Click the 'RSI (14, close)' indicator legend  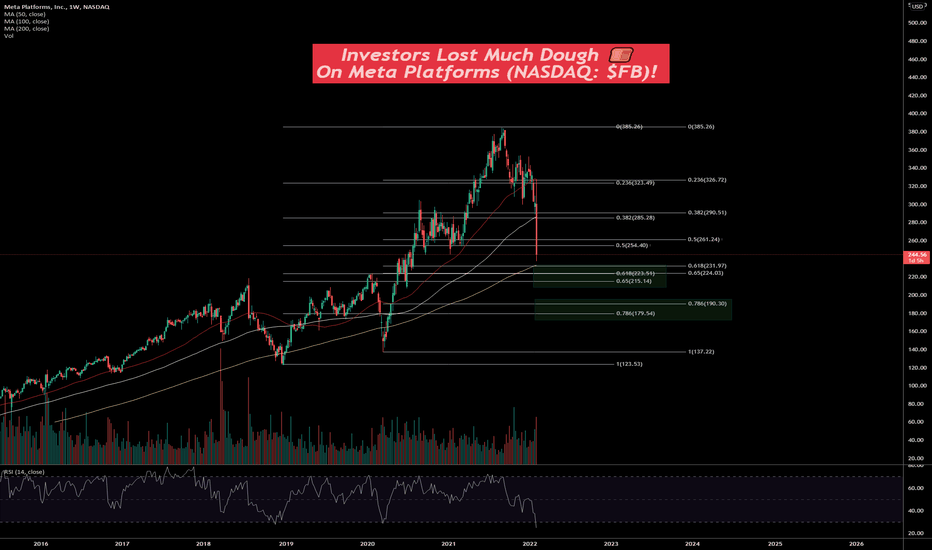24,472
